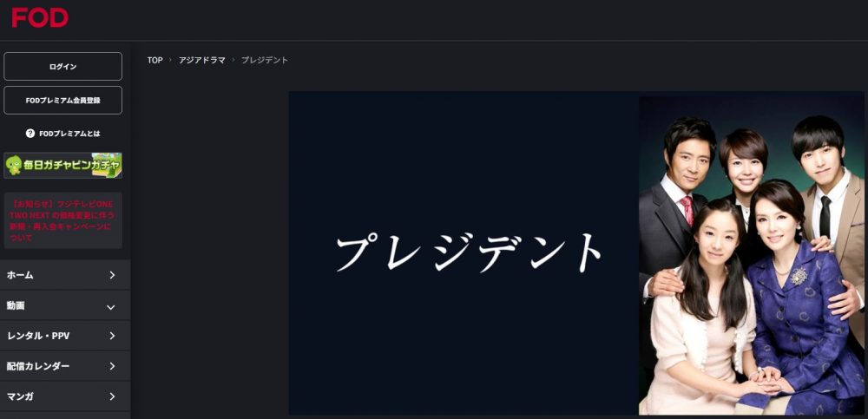868x419 pixels.
Task: Open the フジテレビONE TWO NEXT notice
Action: [x=63, y=220]
